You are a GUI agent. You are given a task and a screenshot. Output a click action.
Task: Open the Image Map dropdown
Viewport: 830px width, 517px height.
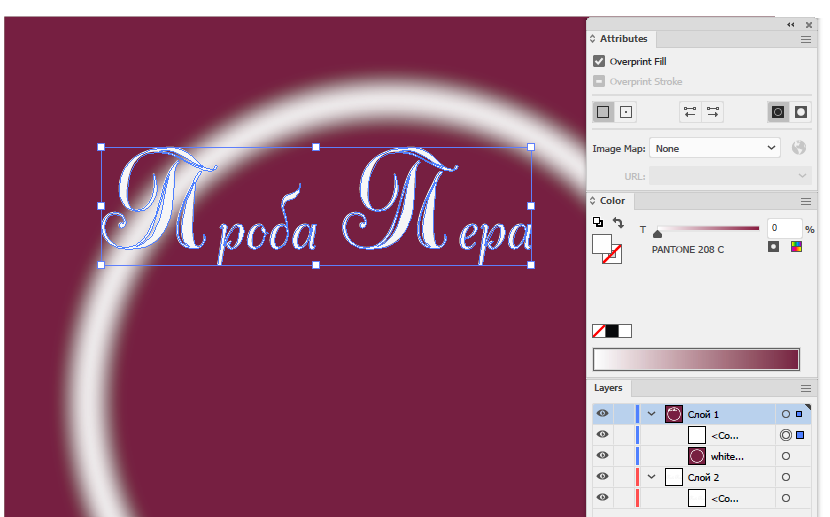(715, 148)
